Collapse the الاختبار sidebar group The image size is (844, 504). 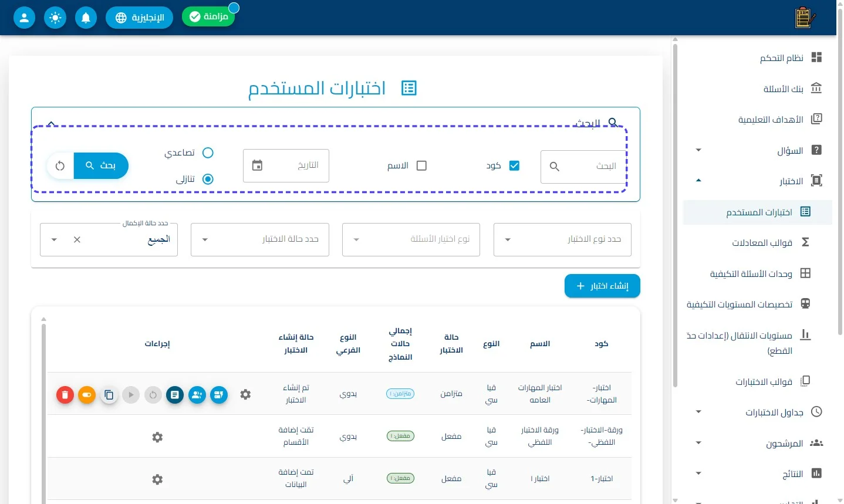698,181
